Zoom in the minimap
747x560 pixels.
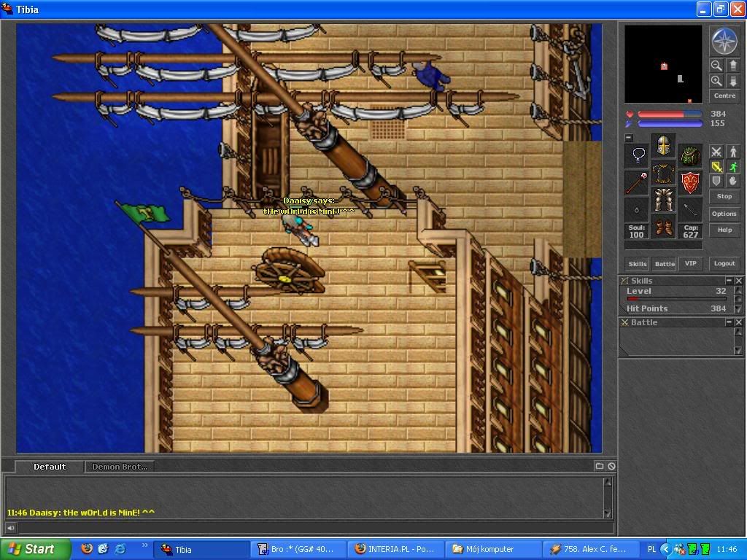pos(716,81)
